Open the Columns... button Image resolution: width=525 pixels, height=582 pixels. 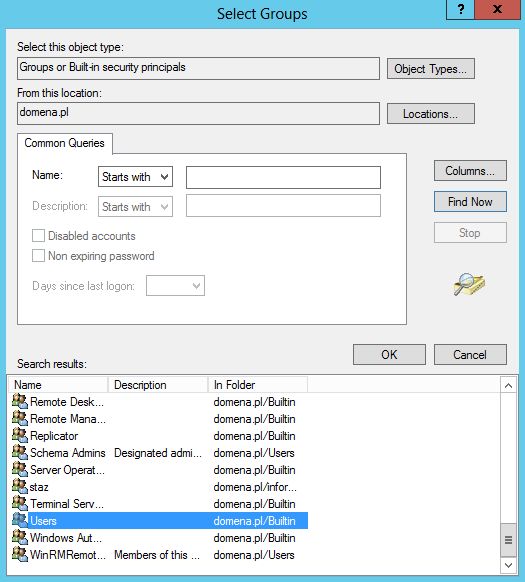pyautogui.click(x=470, y=171)
